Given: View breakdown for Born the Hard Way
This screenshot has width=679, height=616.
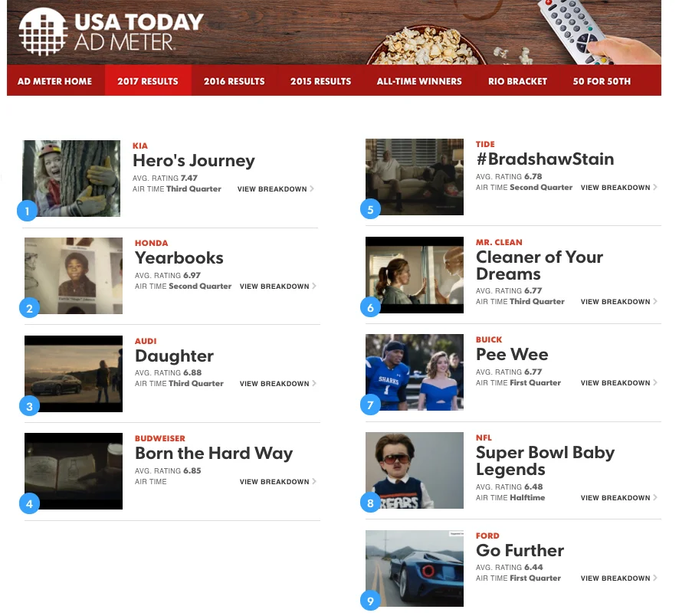Looking at the screenshot, I should 278,481.
